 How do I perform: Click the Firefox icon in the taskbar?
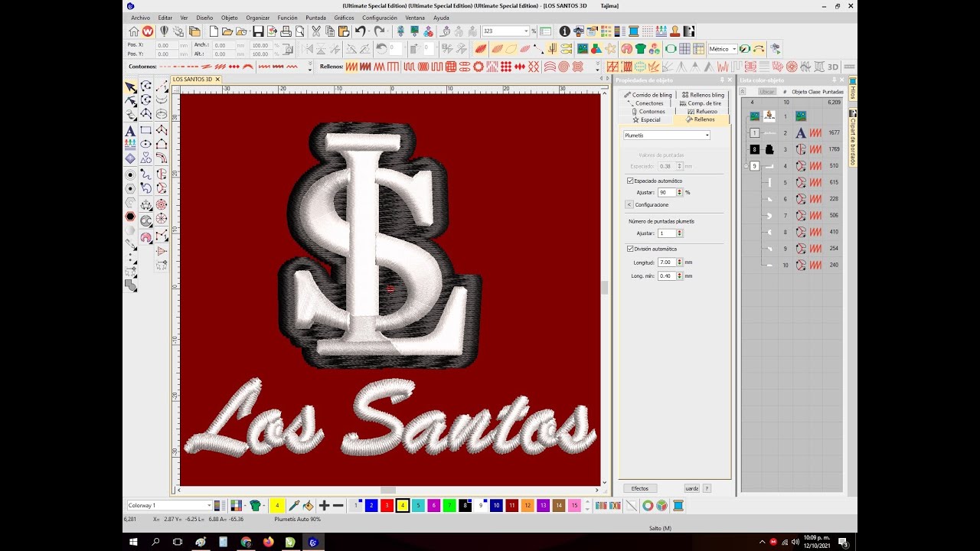click(268, 542)
